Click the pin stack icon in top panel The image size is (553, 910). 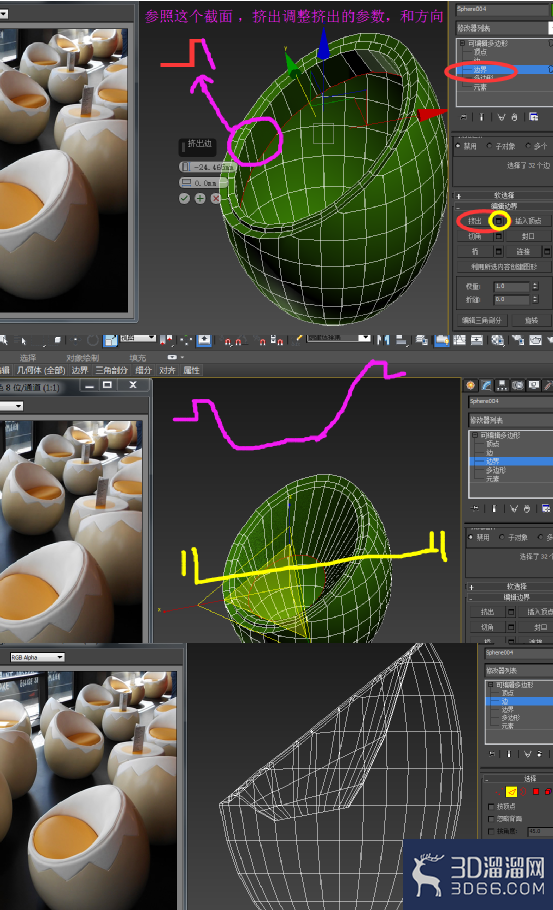pyautogui.click(x=463, y=117)
